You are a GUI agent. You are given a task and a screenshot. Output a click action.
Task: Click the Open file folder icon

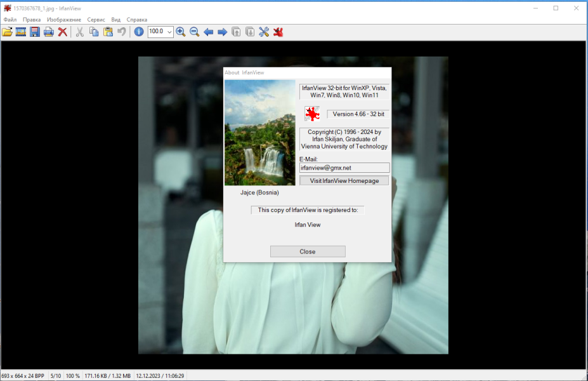click(7, 32)
